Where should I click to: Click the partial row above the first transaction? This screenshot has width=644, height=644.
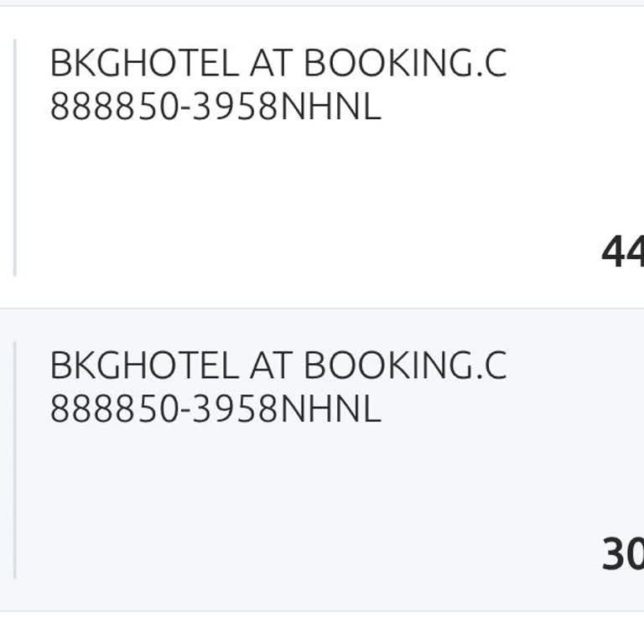click(322, 3)
